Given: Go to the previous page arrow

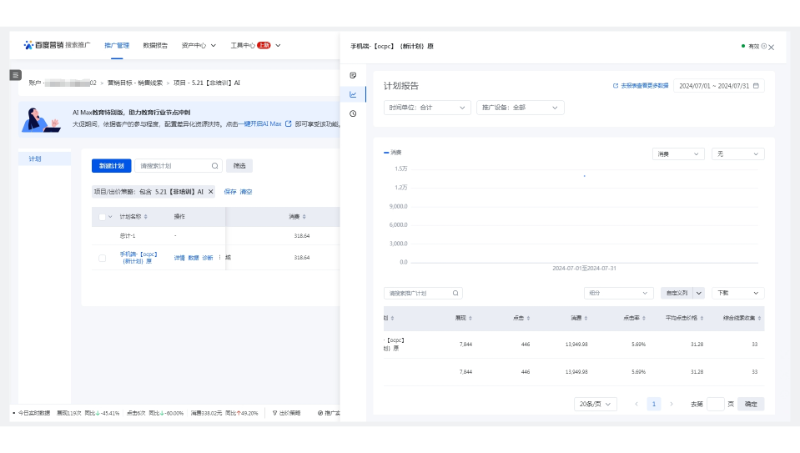Looking at the screenshot, I should pos(636,404).
